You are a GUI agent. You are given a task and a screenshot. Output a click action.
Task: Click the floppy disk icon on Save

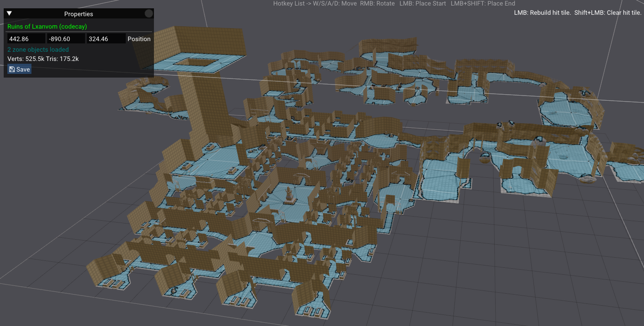tap(12, 69)
